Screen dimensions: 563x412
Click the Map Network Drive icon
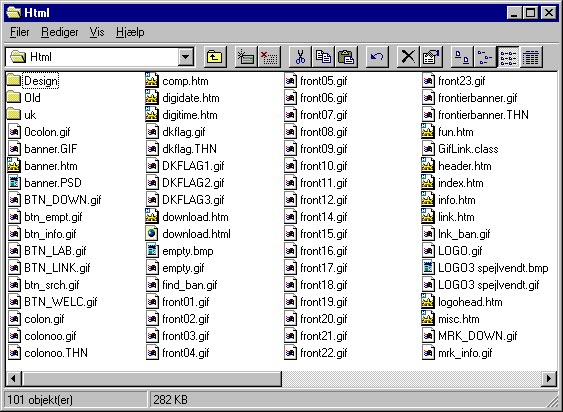click(246, 57)
